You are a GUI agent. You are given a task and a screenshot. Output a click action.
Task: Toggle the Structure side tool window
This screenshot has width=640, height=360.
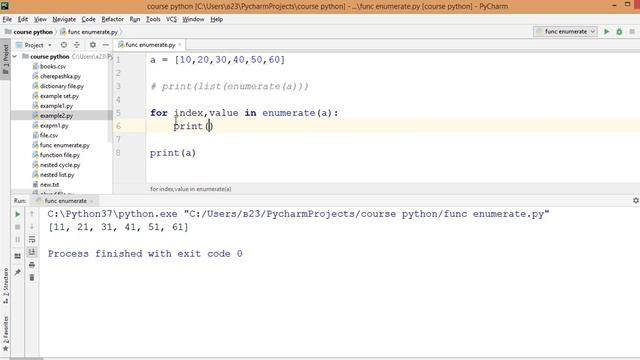click(x=5, y=286)
